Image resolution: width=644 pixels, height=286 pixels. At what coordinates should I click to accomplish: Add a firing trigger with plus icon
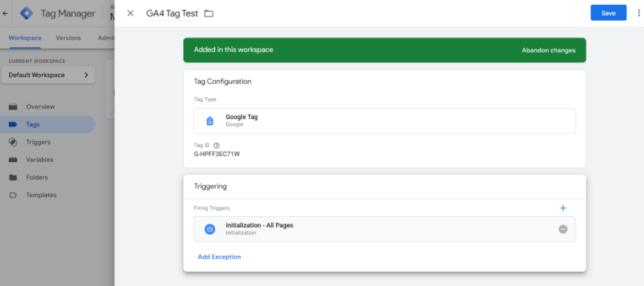(563, 208)
